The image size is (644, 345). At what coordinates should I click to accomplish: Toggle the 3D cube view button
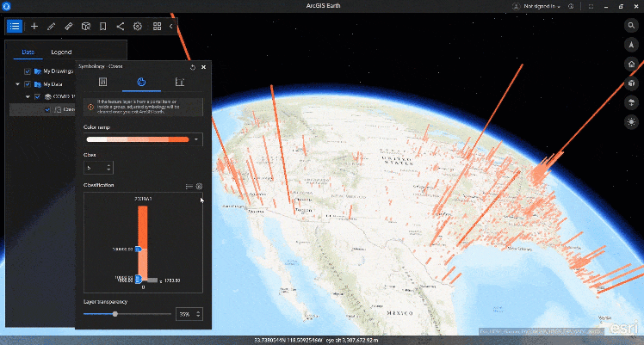pos(631,83)
